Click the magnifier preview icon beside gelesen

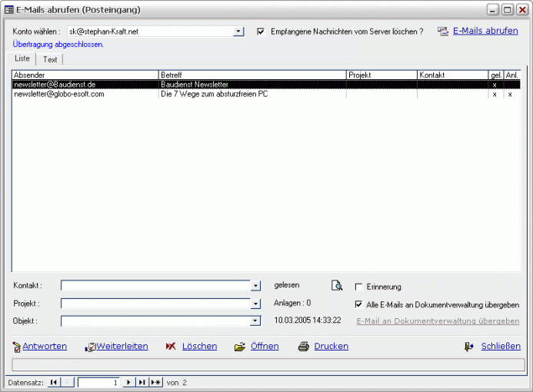pyautogui.click(x=336, y=286)
